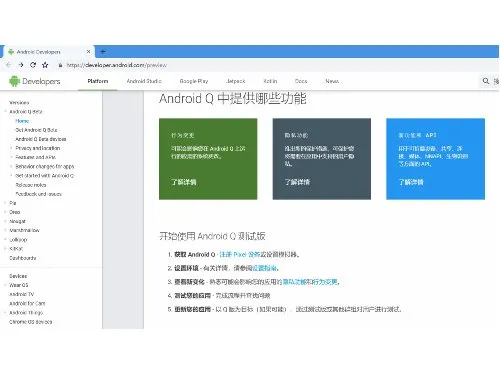500x375 pixels.
Task: Expand the Nougat section arrow
Action: coord(5,221)
